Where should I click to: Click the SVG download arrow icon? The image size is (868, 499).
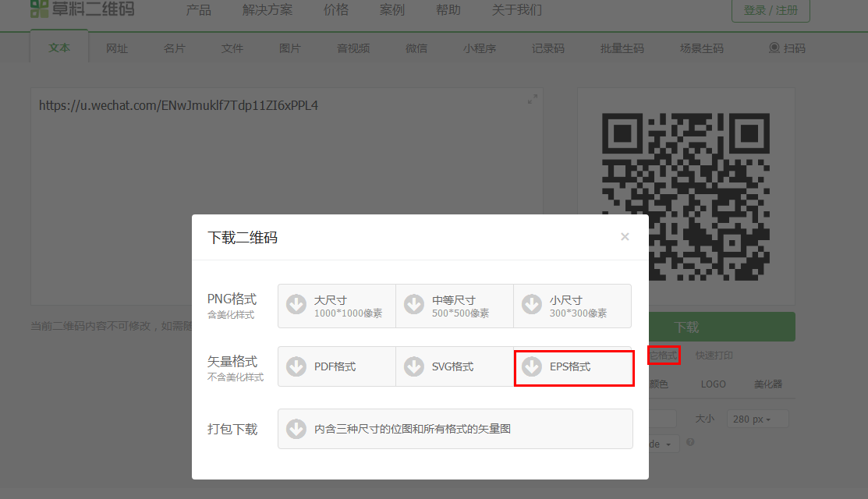tap(414, 366)
